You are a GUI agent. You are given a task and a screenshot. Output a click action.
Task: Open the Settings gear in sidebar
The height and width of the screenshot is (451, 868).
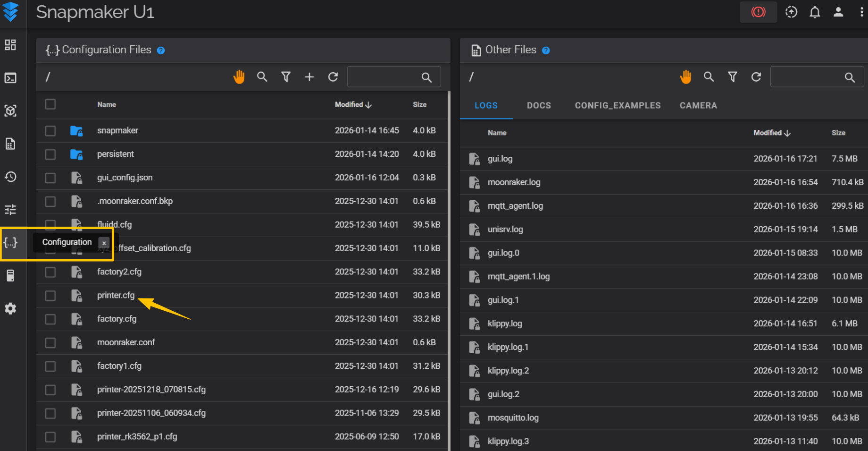click(10, 309)
